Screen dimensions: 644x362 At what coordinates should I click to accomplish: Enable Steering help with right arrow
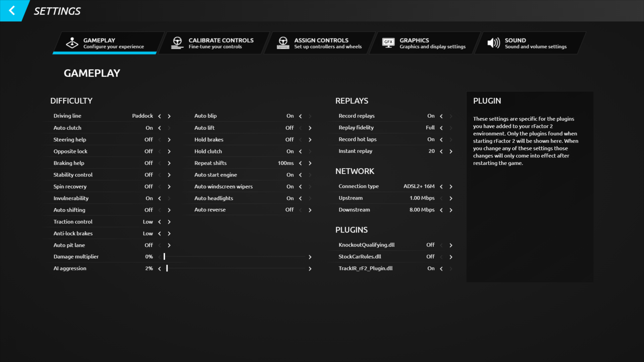pos(169,139)
